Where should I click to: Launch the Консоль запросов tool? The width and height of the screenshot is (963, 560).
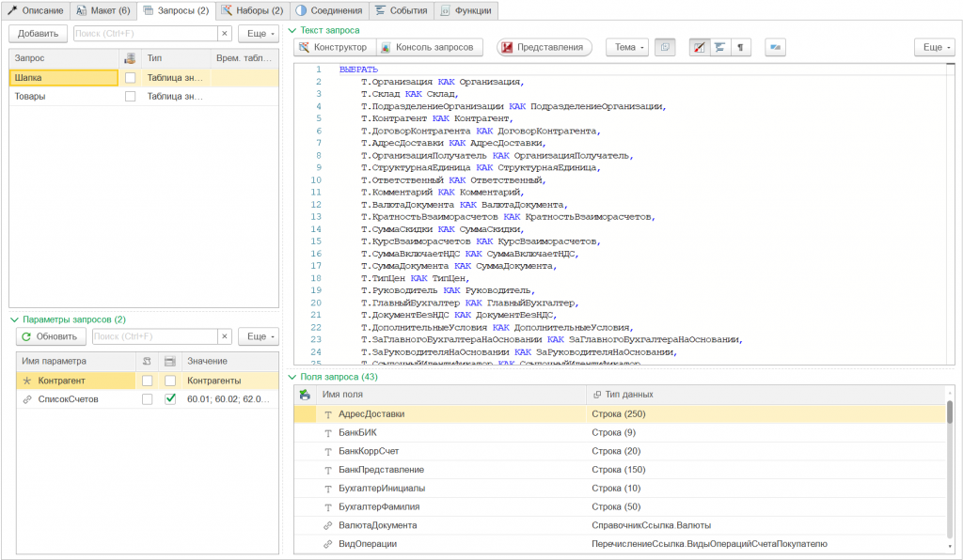coord(430,47)
